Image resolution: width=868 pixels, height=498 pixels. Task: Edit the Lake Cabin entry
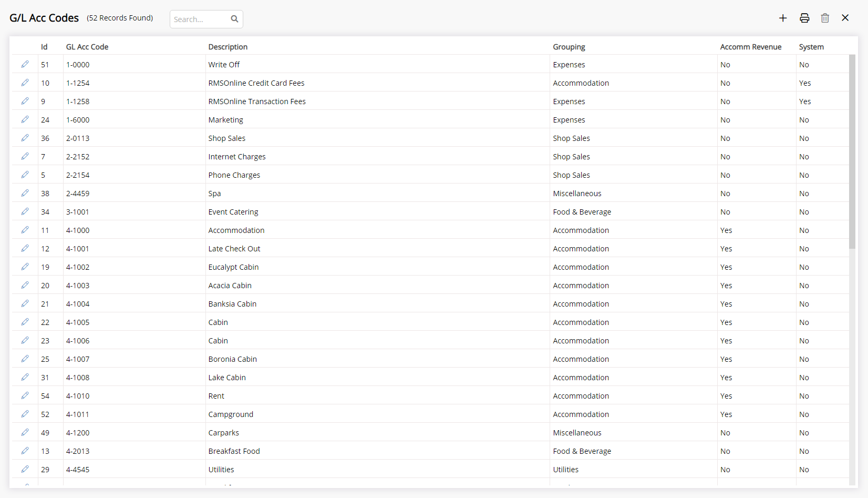pyautogui.click(x=25, y=377)
